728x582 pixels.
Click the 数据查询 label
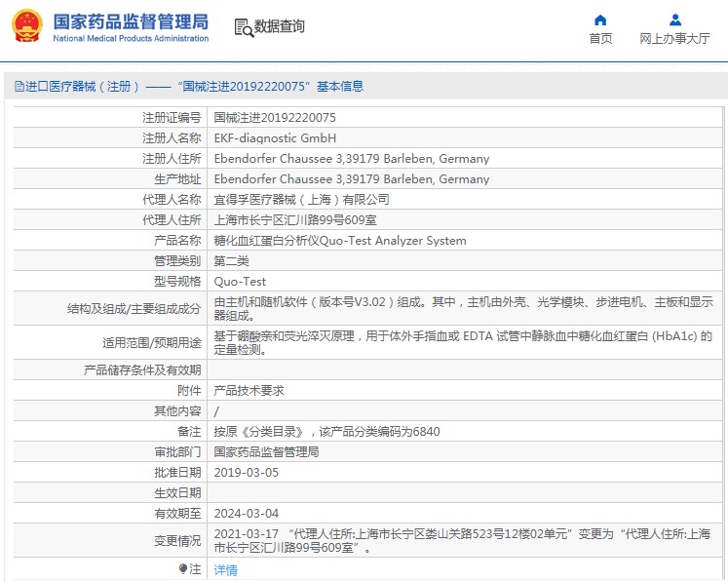click(279, 26)
